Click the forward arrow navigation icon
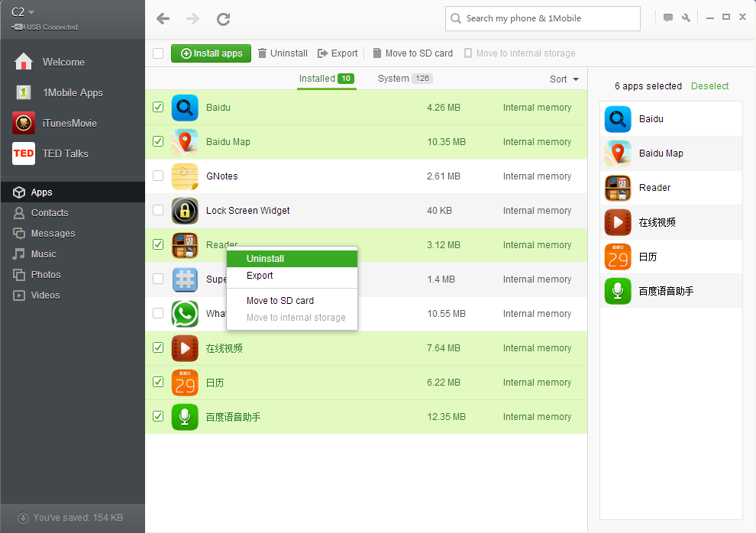756x533 pixels. 193,19
